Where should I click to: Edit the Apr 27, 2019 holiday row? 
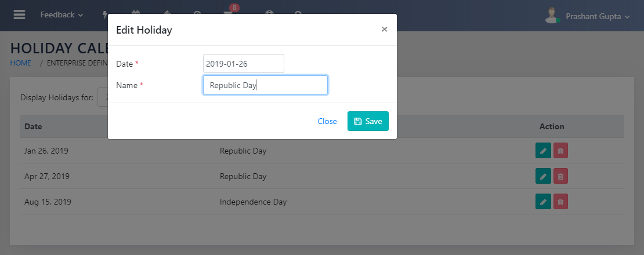542,176
